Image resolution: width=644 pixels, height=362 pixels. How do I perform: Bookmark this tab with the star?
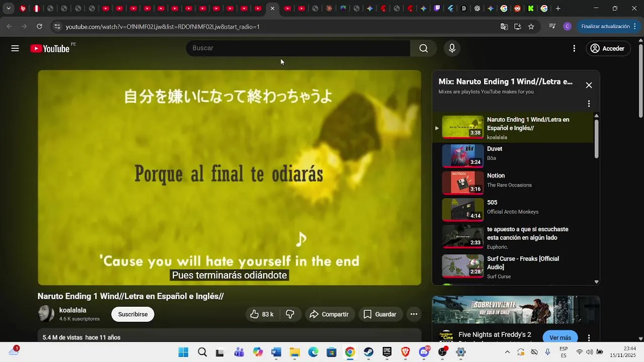(x=531, y=27)
